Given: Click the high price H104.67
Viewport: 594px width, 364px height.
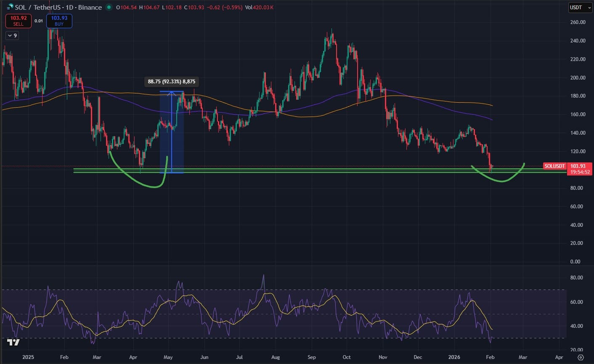Looking at the screenshot, I should pos(149,7).
